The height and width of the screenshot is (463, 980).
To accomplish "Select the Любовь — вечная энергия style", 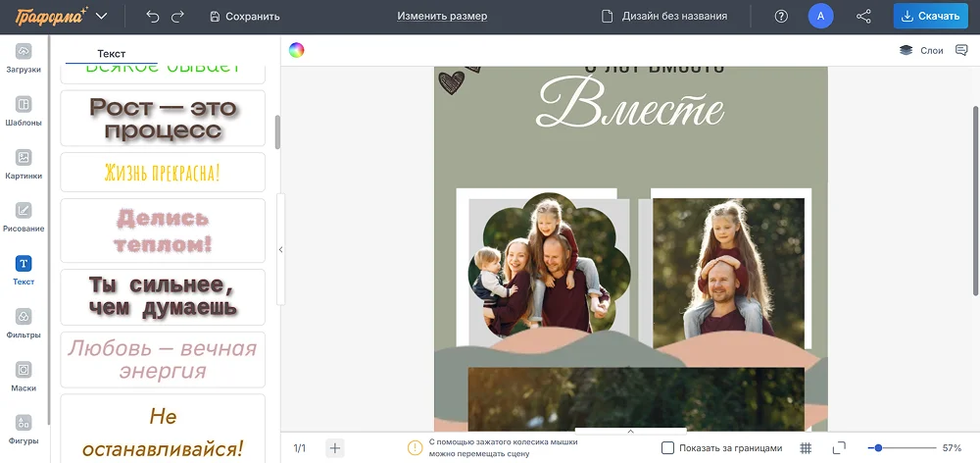I will pyautogui.click(x=163, y=360).
